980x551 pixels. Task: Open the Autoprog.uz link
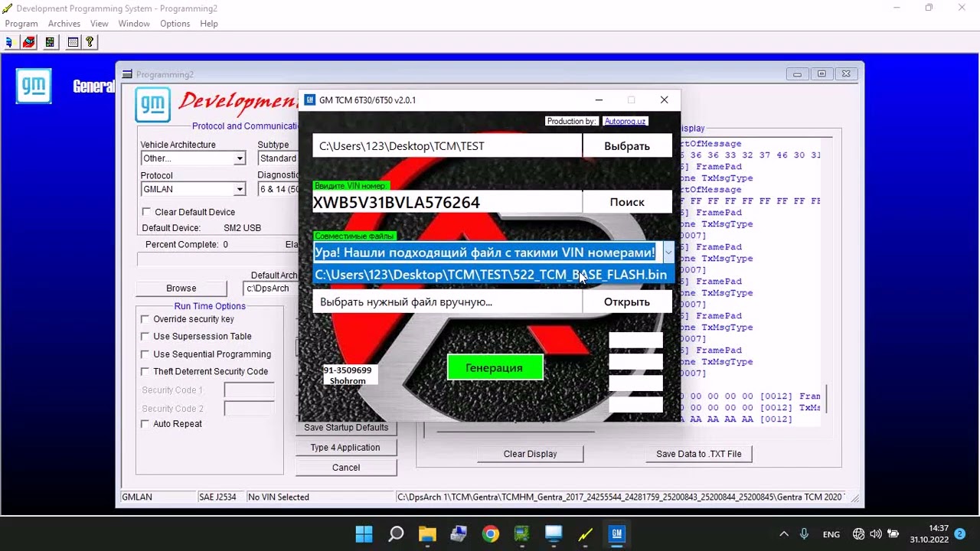(x=625, y=121)
